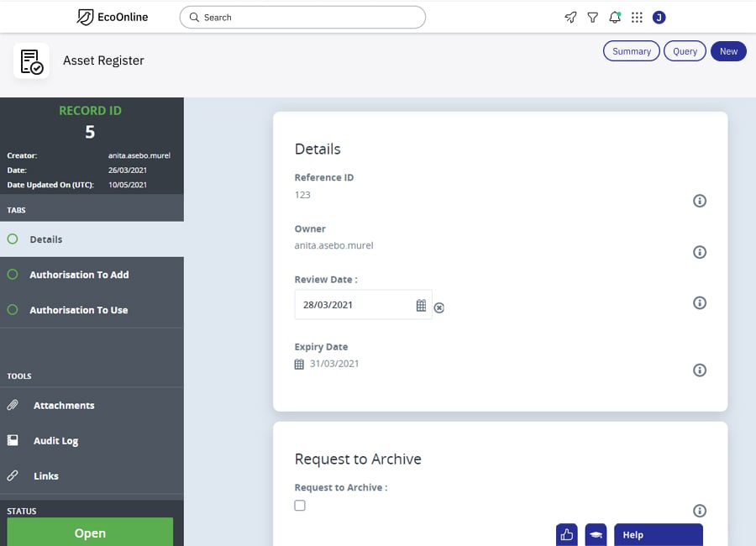Show info for Review Date
Screen dimensions: 756x546
699,302
